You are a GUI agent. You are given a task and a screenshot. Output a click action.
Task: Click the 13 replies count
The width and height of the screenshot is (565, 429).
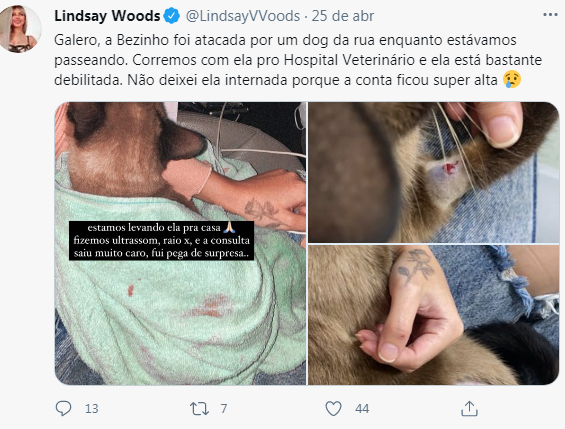pos(92,409)
